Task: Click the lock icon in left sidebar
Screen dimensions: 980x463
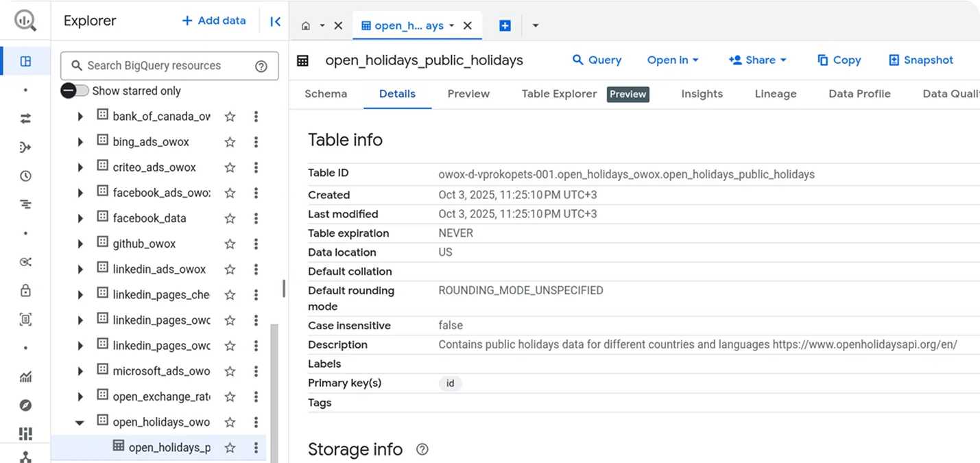Action: coord(25,290)
